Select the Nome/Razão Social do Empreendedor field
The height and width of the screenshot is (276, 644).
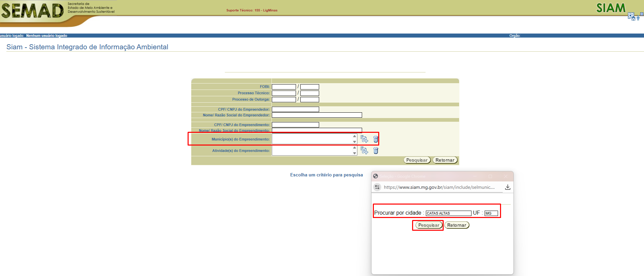click(317, 115)
